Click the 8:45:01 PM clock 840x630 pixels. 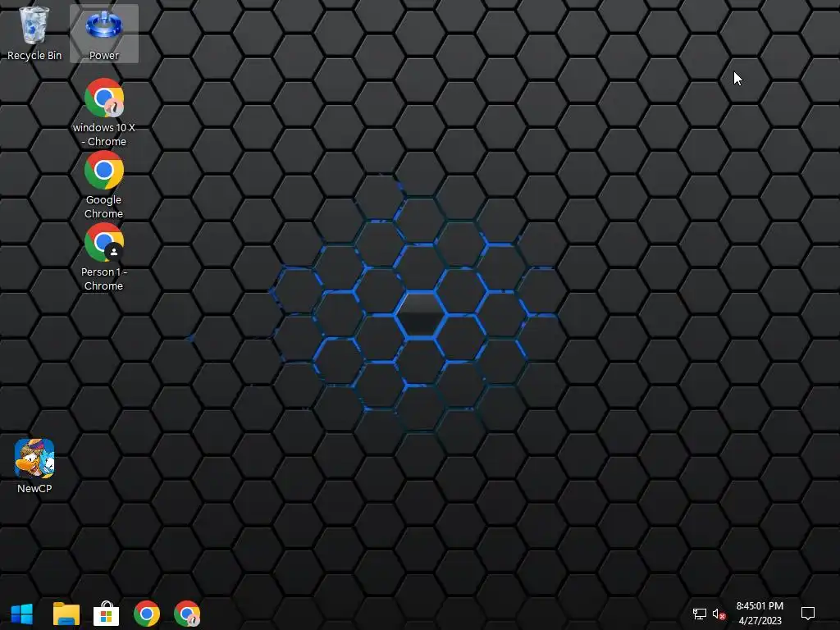point(760,606)
